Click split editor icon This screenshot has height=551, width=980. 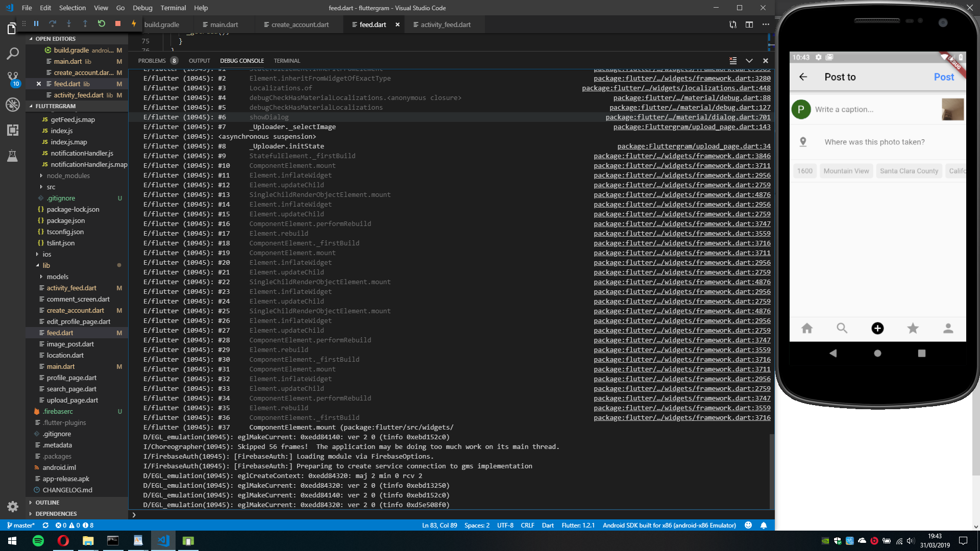tap(749, 24)
